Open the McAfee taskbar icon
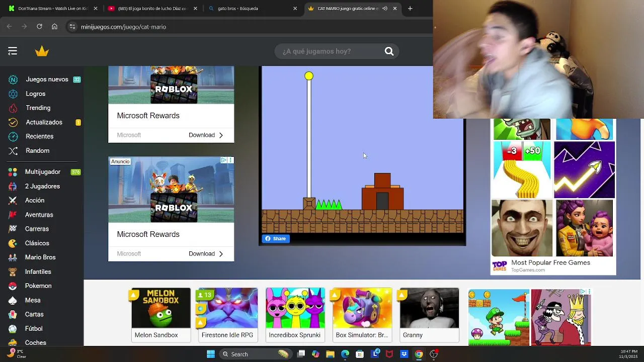 pyautogui.click(x=389, y=354)
